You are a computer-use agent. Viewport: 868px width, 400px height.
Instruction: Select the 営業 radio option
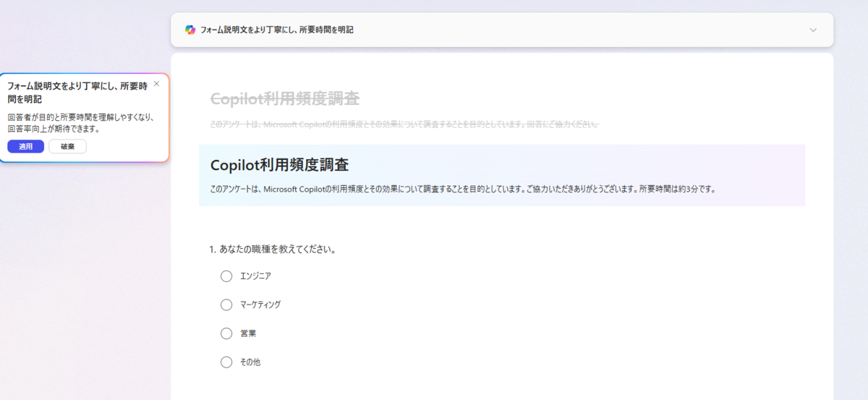click(226, 333)
